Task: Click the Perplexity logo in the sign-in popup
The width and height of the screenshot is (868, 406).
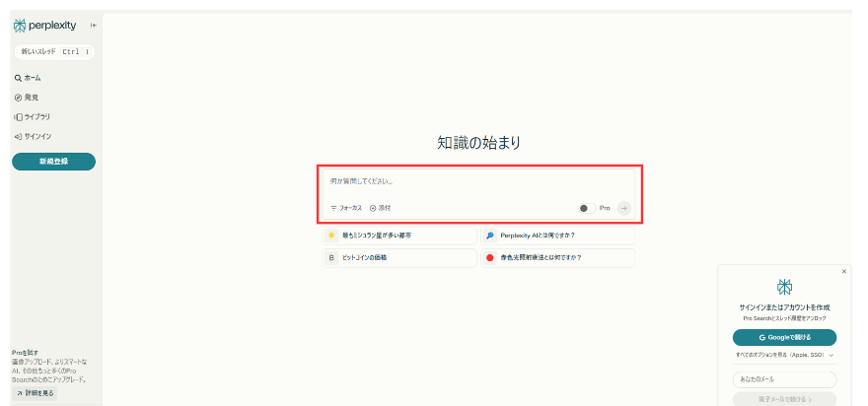Action: coord(784,287)
